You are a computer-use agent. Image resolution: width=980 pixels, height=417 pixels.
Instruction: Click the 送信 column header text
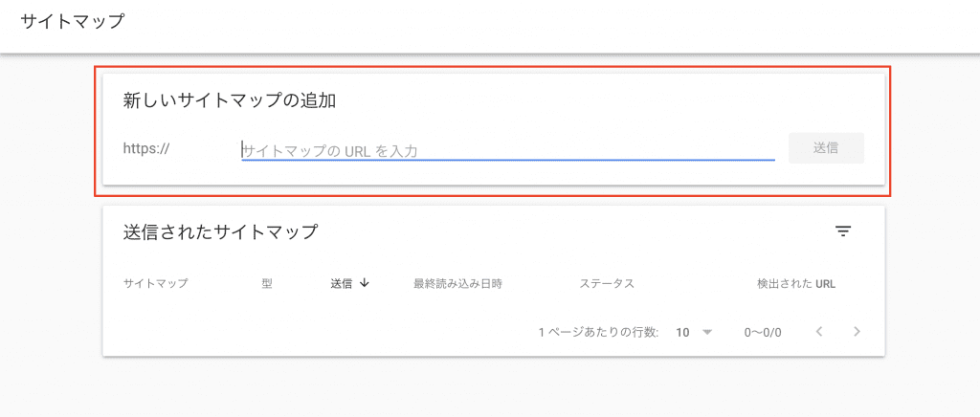click(x=342, y=283)
